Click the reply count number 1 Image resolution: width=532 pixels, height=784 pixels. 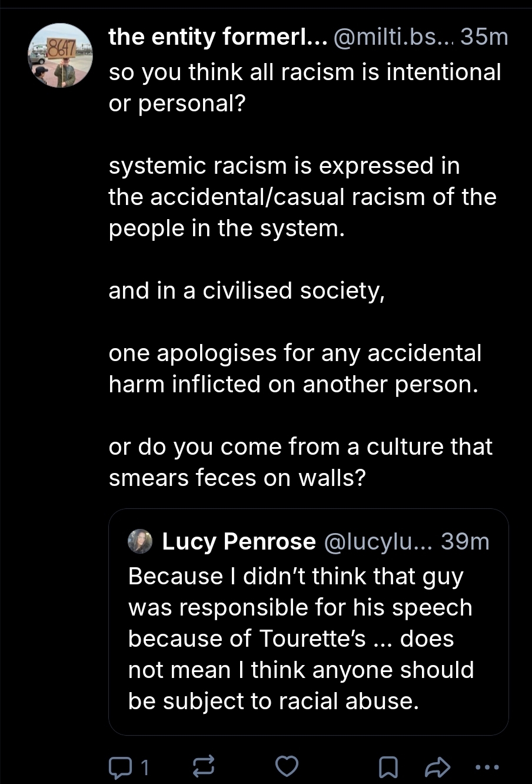click(145, 766)
